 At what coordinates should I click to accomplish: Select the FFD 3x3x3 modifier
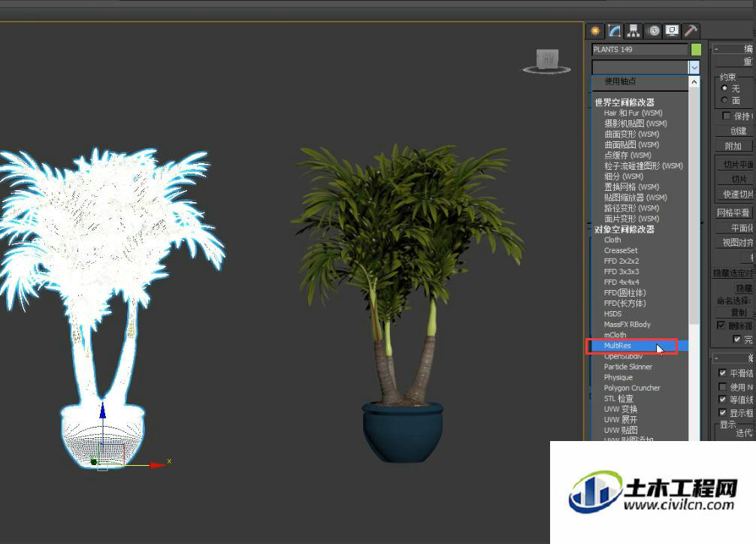coord(621,271)
